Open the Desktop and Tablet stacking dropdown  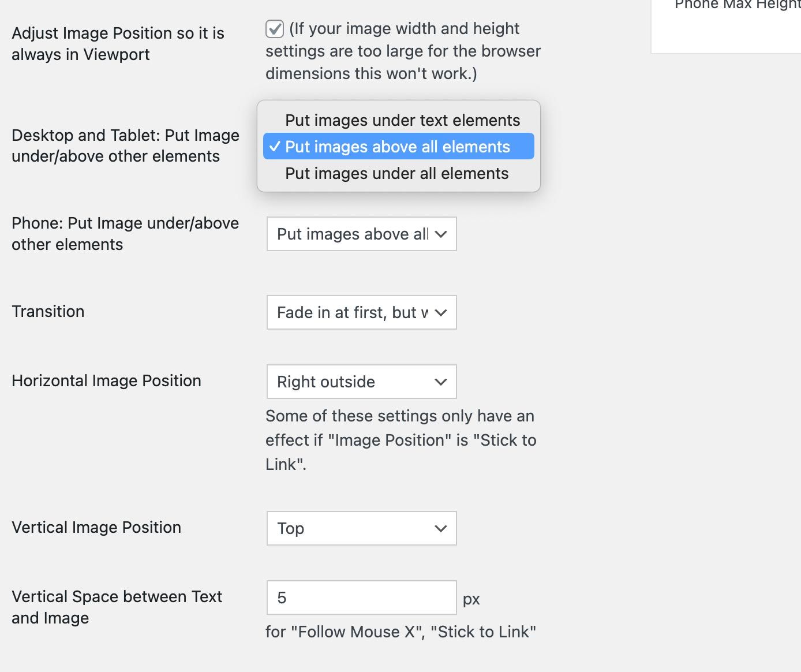coord(398,146)
